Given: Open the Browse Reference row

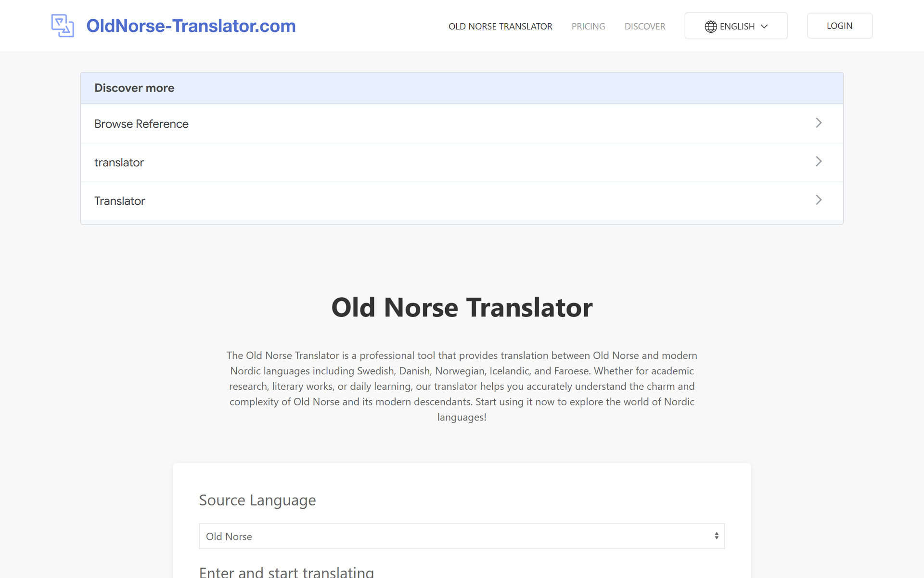Looking at the screenshot, I should pos(462,124).
